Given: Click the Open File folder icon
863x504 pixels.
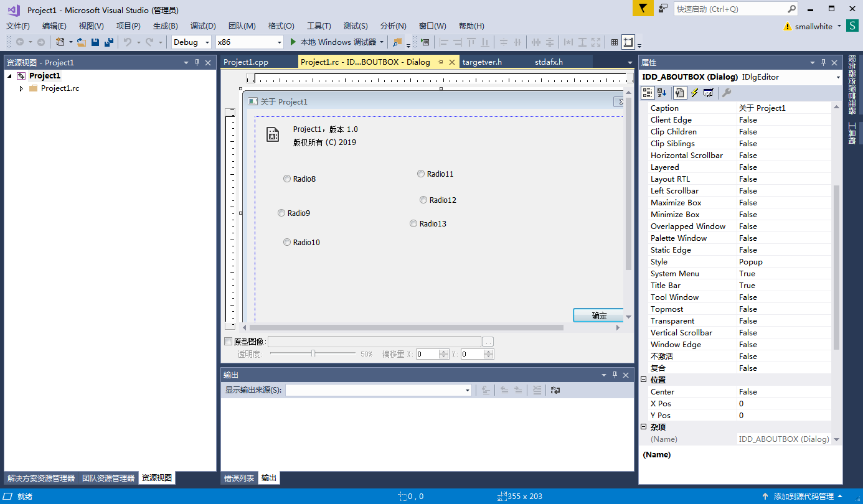Looking at the screenshot, I should tap(81, 42).
